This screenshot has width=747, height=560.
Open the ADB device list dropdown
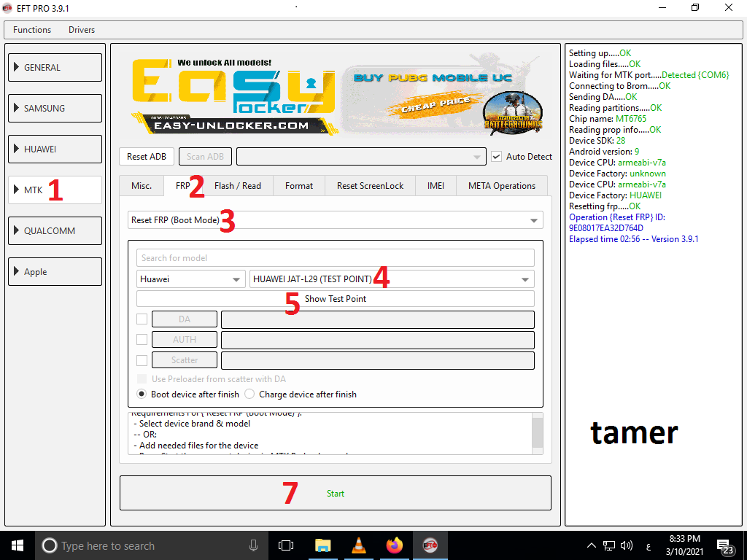[361, 157]
